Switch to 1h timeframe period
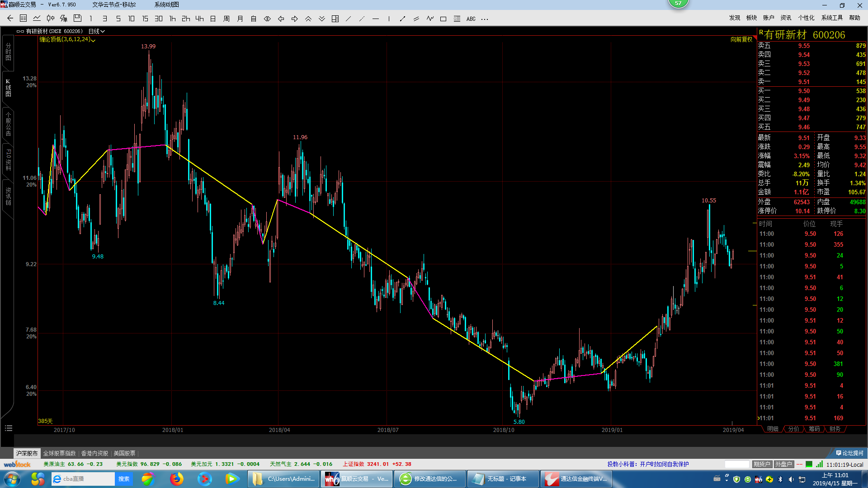Image resolution: width=868 pixels, height=488 pixels. click(172, 19)
